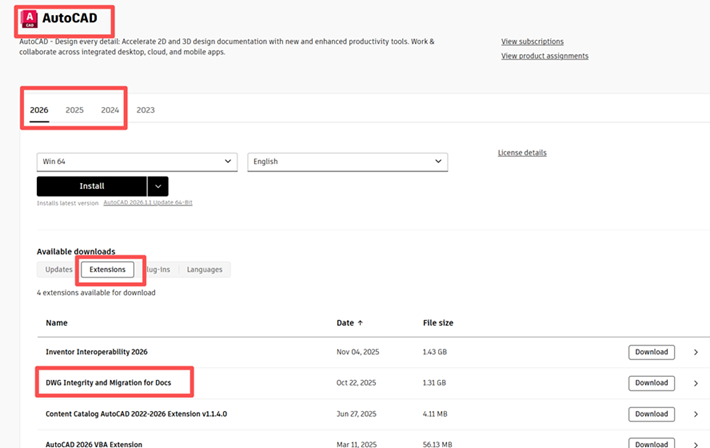Sort the table by Name column

pos(57,323)
